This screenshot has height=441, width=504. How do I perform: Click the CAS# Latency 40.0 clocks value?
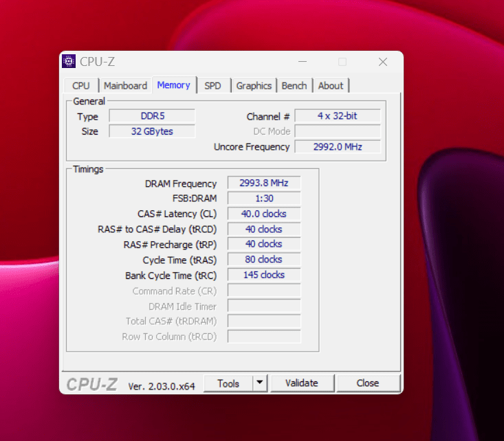click(264, 214)
